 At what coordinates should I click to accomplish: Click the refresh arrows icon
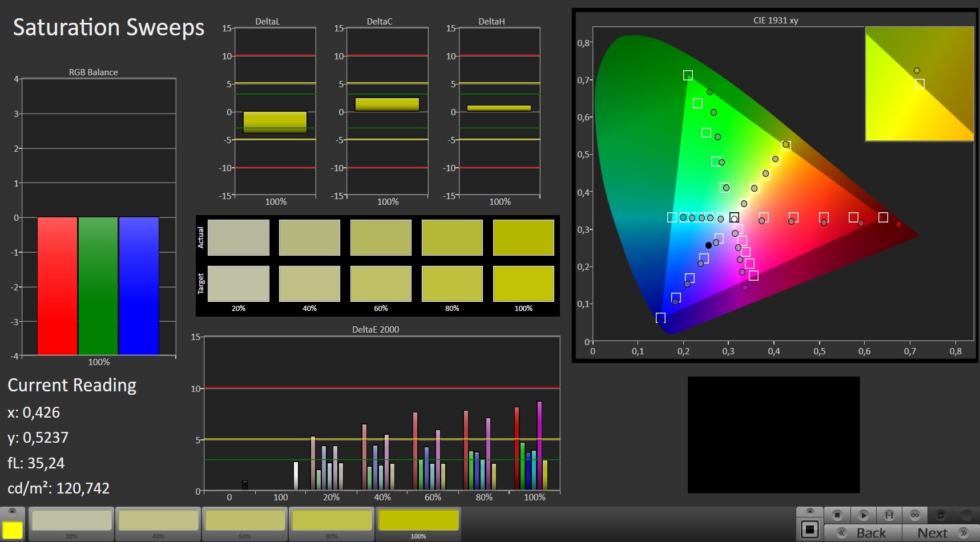(941, 515)
